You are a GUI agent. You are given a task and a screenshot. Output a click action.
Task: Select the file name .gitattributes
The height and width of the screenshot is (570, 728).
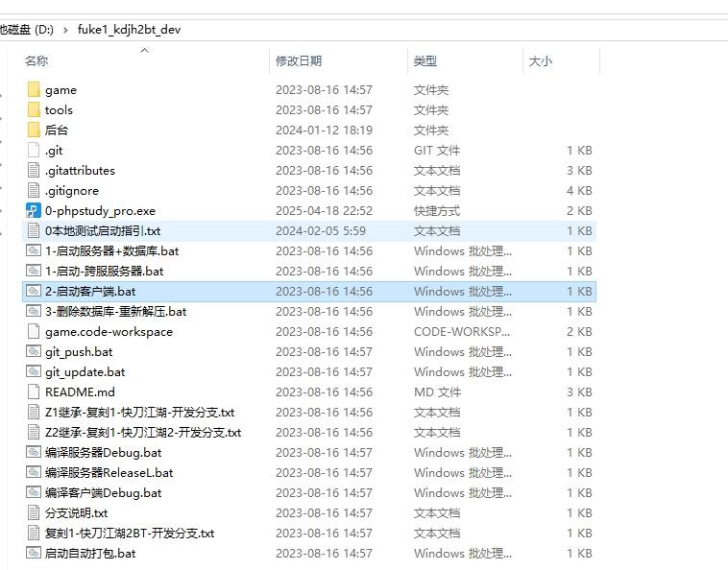pyautogui.click(x=80, y=170)
